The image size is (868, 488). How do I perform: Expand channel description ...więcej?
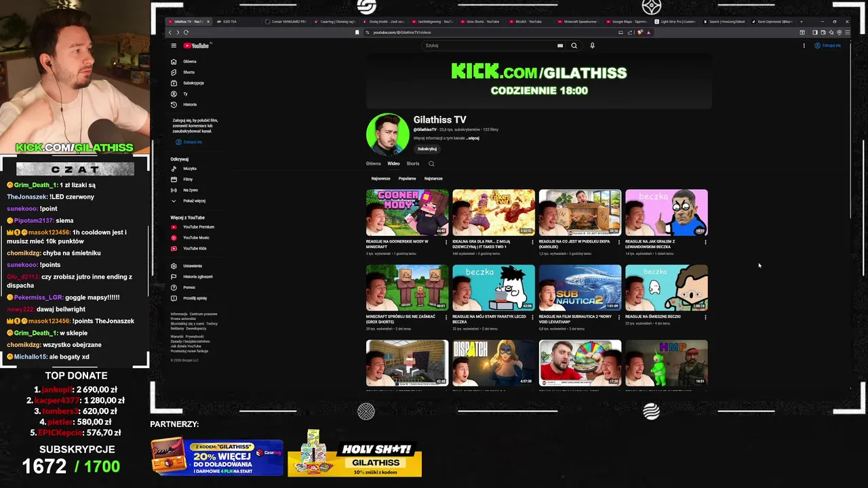(x=473, y=138)
